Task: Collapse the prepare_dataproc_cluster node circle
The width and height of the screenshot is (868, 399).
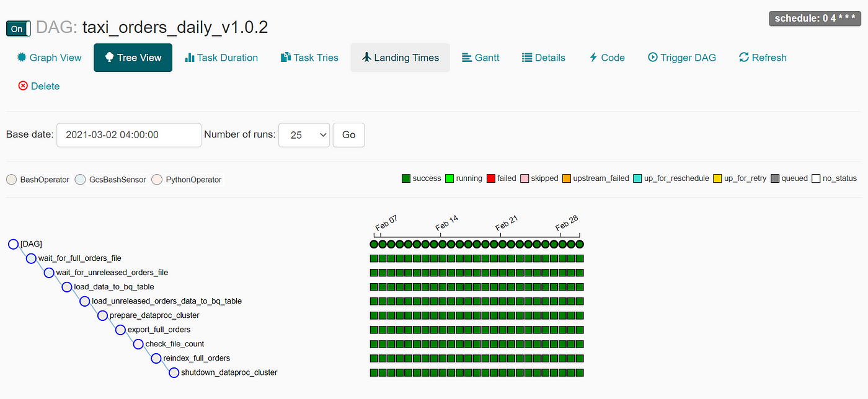Action: [x=102, y=315]
